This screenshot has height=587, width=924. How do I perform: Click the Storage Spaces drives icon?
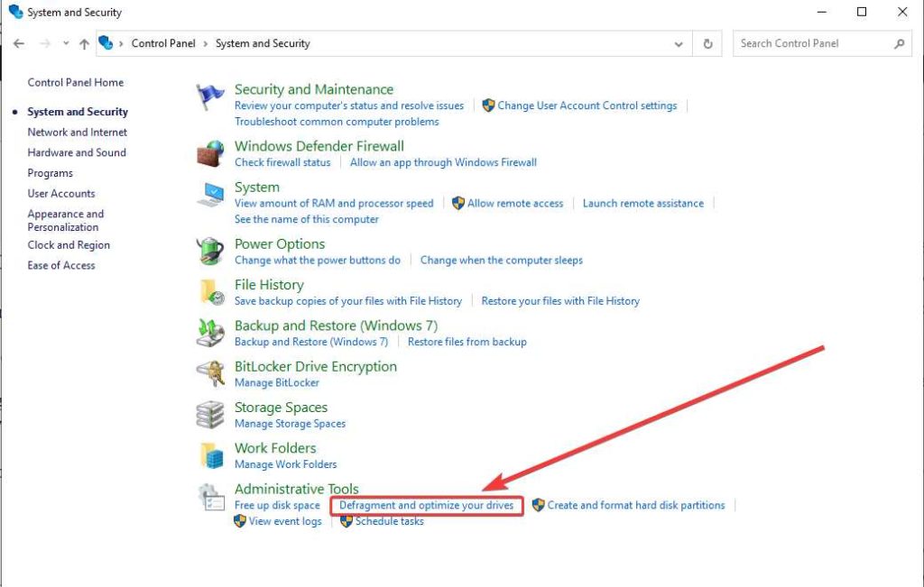click(x=210, y=415)
